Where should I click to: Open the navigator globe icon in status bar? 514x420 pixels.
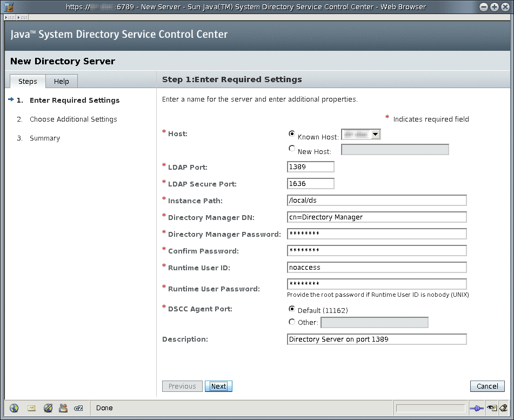tap(14, 408)
